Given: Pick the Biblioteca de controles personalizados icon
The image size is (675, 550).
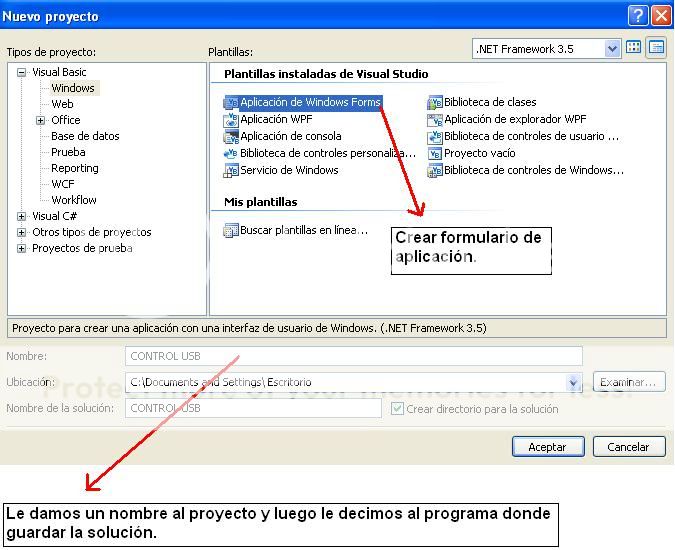Looking at the screenshot, I should point(231,153).
